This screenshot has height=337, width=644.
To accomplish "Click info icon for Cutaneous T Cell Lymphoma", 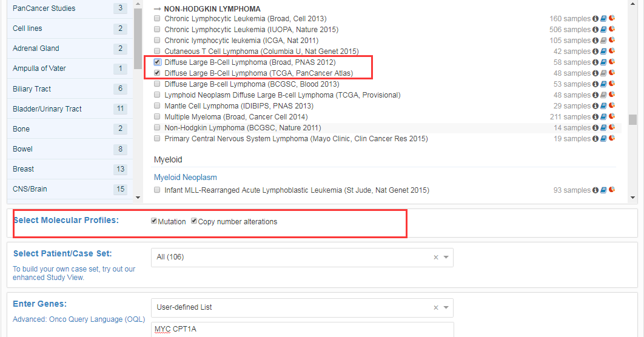I will (595, 52).
